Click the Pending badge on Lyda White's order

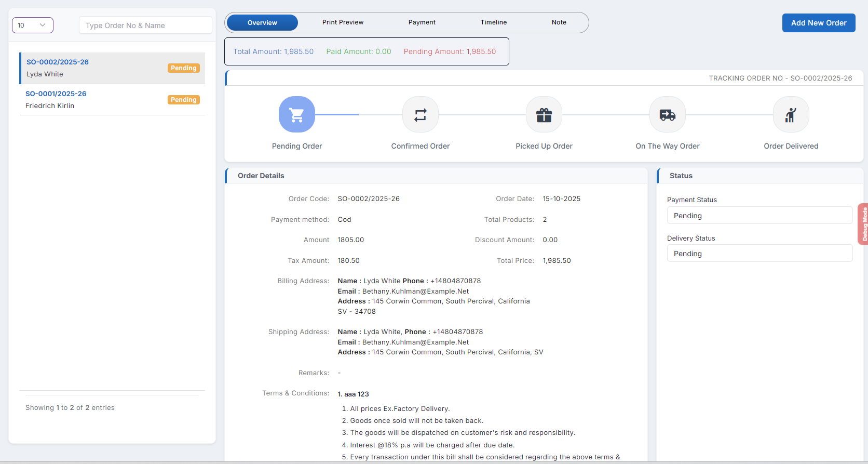click(x=184, y=68)
